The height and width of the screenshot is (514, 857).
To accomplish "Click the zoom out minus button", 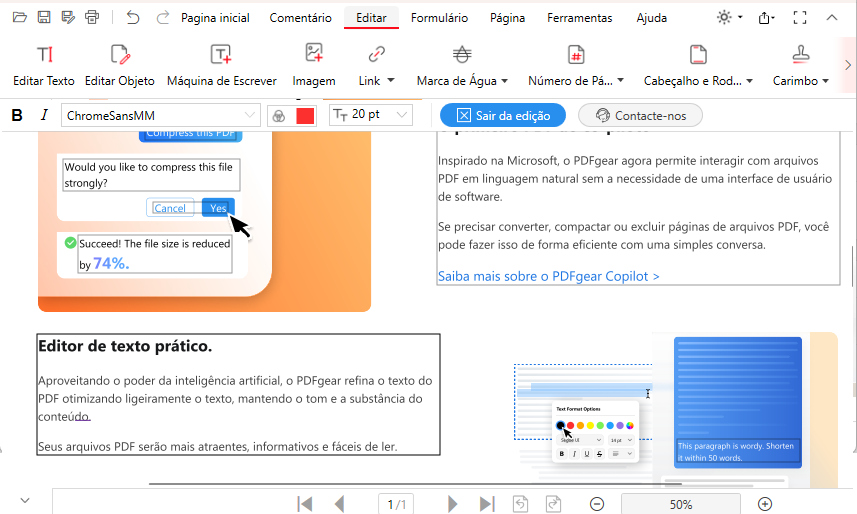I will click(597, 504).
